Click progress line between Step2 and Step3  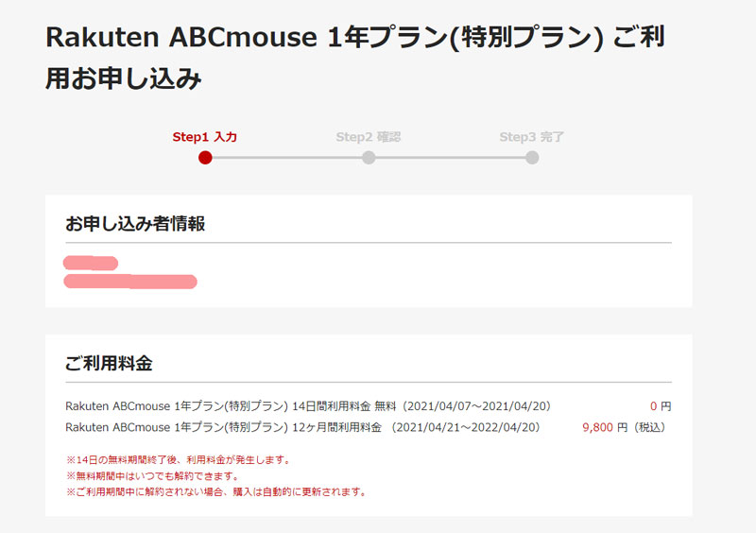(451, 158)
